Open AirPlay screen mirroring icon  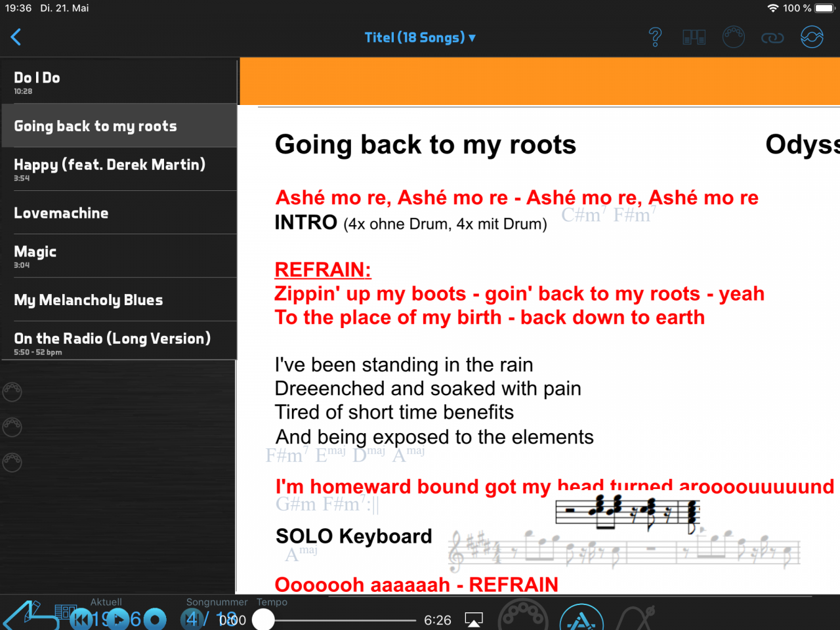[474, 619]
